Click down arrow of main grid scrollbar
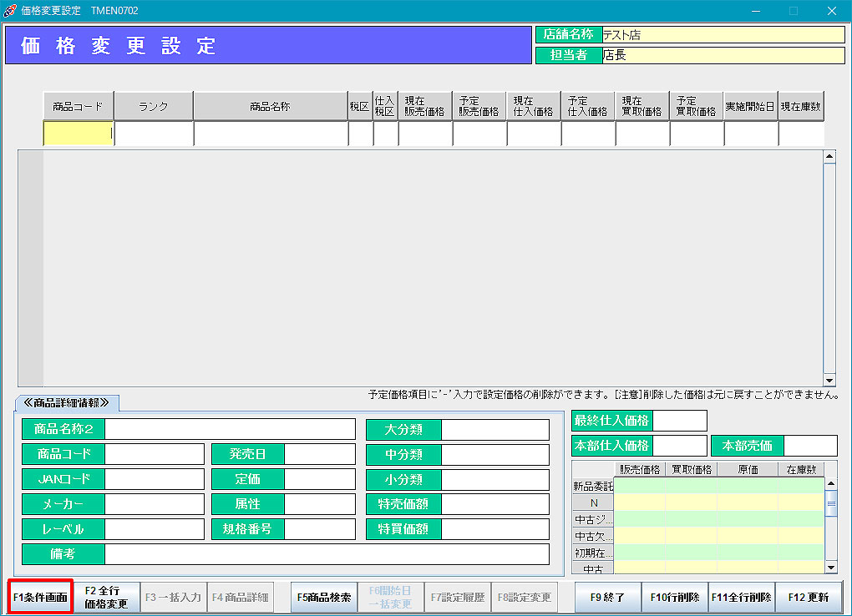Viewport: 852px width, 616px height. [829, 380]
